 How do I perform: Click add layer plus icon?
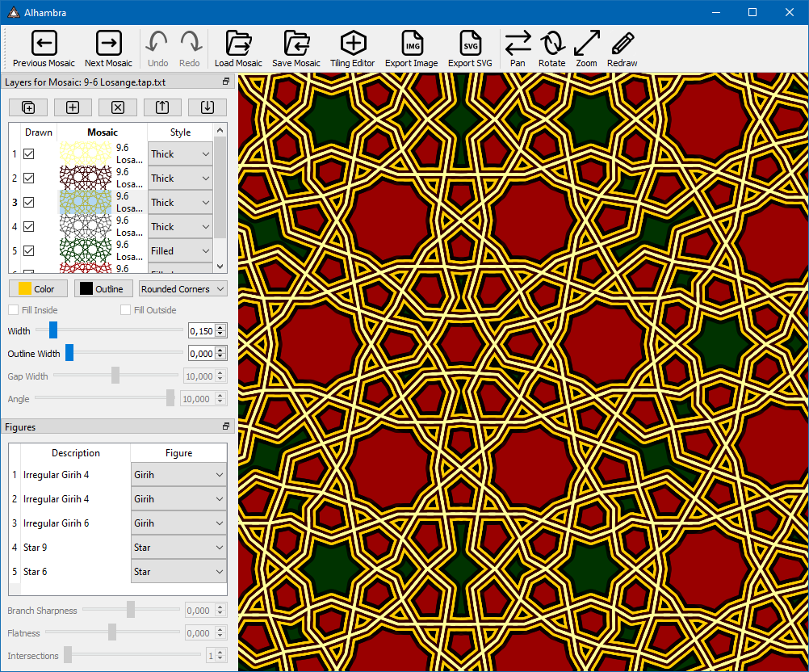click(73, 107)
